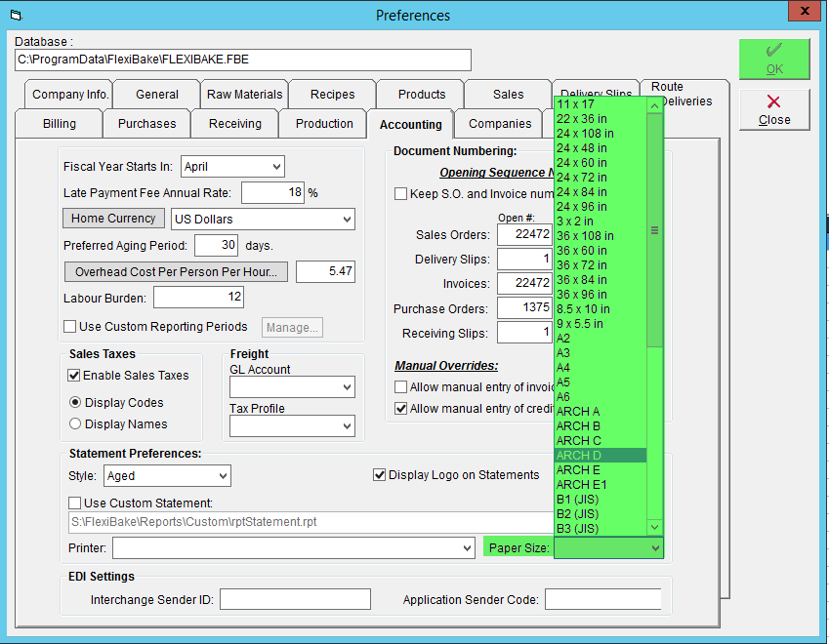Viewport: 829px width, 644px height.
Task: Select paper size 8.5 x 10 in
Action: click(601, 309)
